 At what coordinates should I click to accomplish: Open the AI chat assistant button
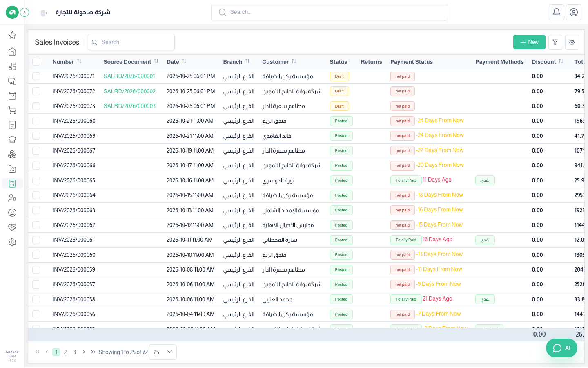coord(561,348)
